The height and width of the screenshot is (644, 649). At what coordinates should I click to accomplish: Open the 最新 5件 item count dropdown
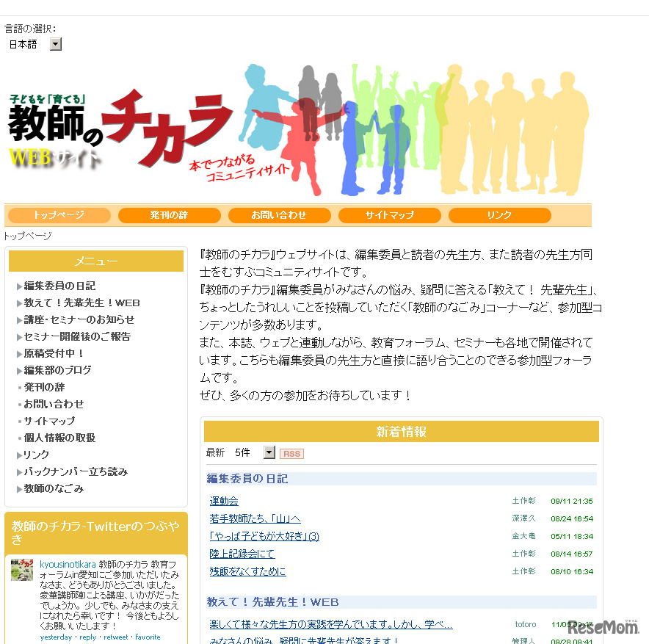(267, 454)
